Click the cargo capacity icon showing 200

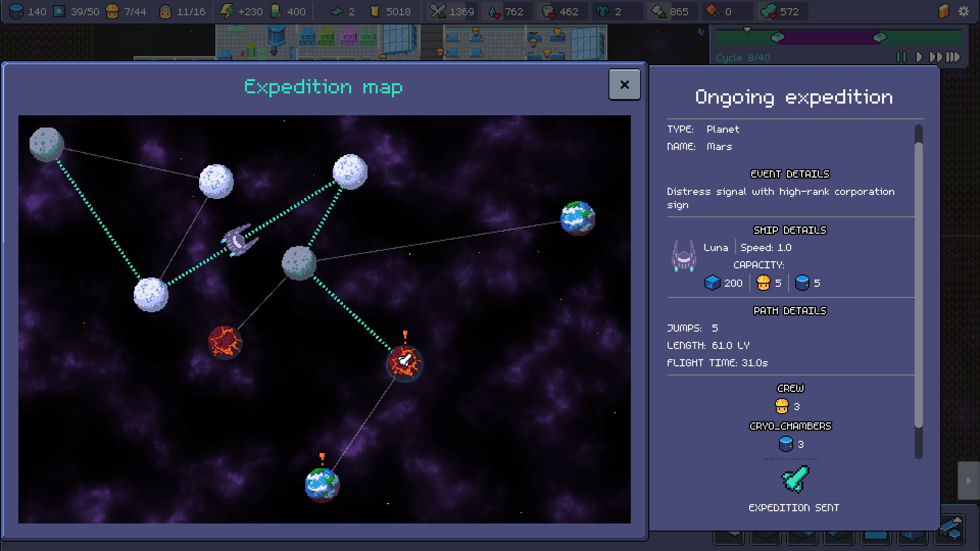point(712,283)
